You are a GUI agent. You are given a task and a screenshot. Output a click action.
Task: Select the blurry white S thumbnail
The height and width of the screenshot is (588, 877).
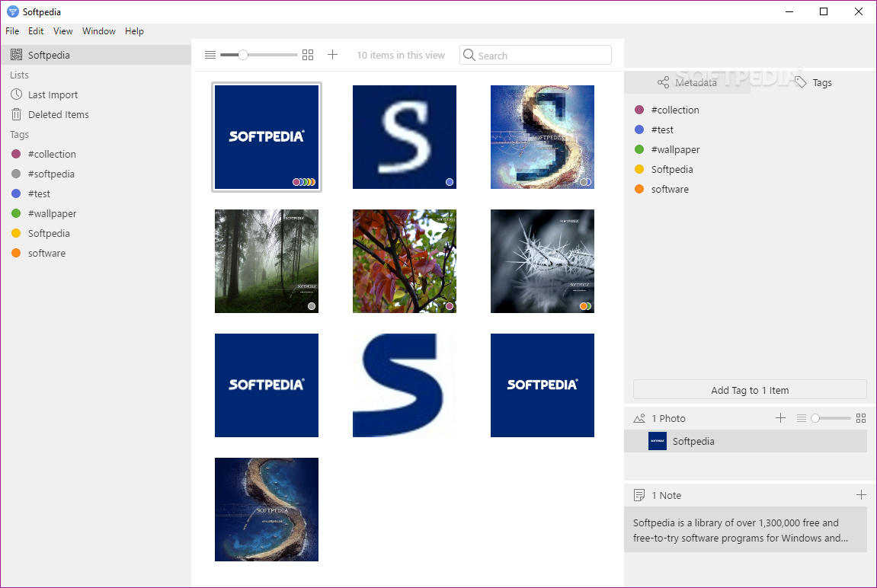[405, 137]
